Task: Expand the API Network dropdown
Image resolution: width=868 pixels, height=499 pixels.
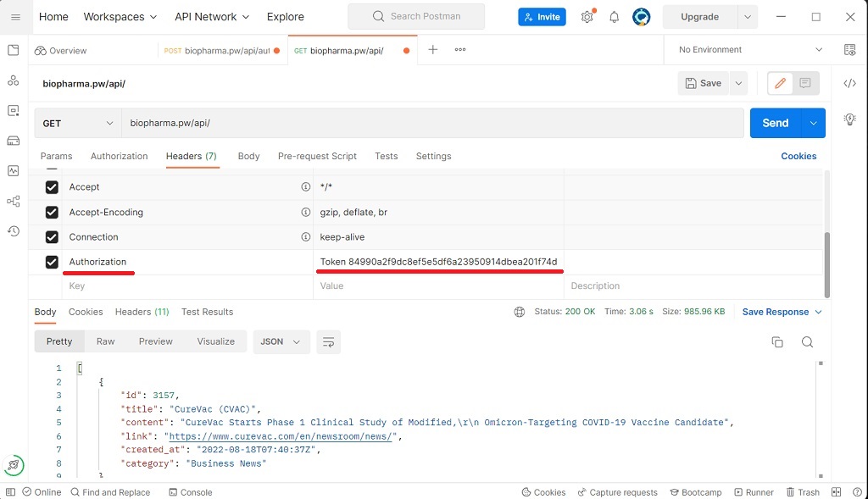Action: click(212, 17)
